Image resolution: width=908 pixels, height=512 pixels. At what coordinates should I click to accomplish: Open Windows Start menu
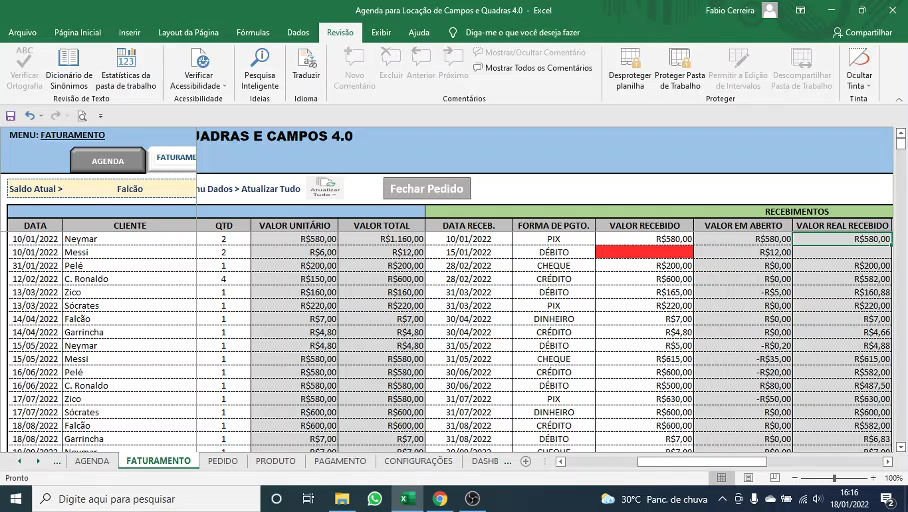point(16,499)
